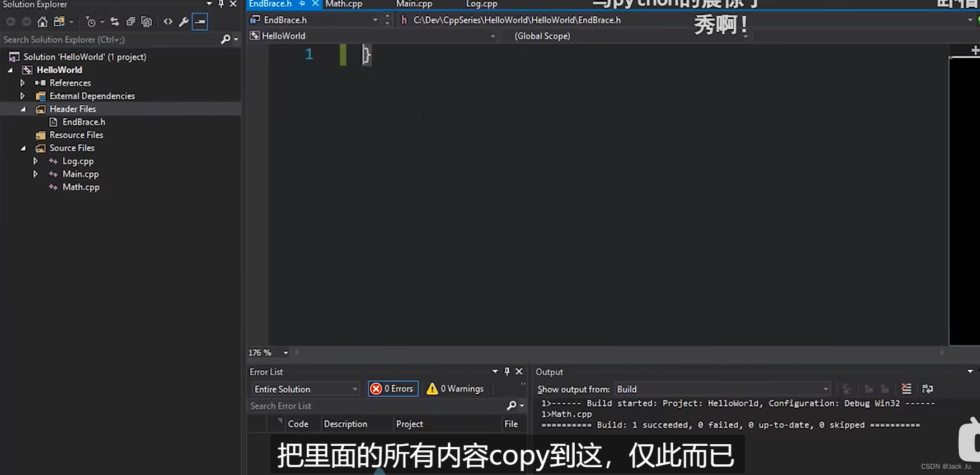
Task: Click into Search Solution Explorer field
Action: [x=111, y=39]
